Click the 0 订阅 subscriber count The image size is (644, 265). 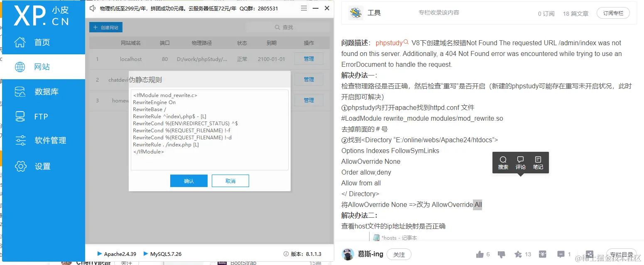click(x=546, y=13)
